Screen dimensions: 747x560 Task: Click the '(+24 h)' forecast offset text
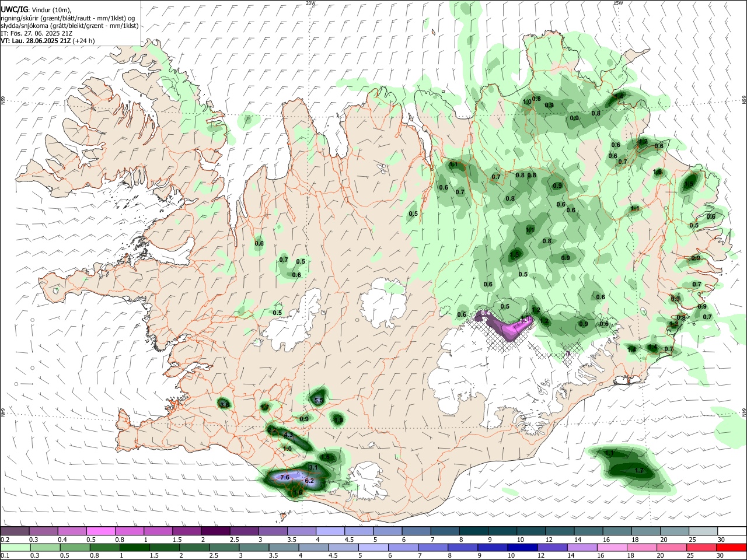[85, 41]
